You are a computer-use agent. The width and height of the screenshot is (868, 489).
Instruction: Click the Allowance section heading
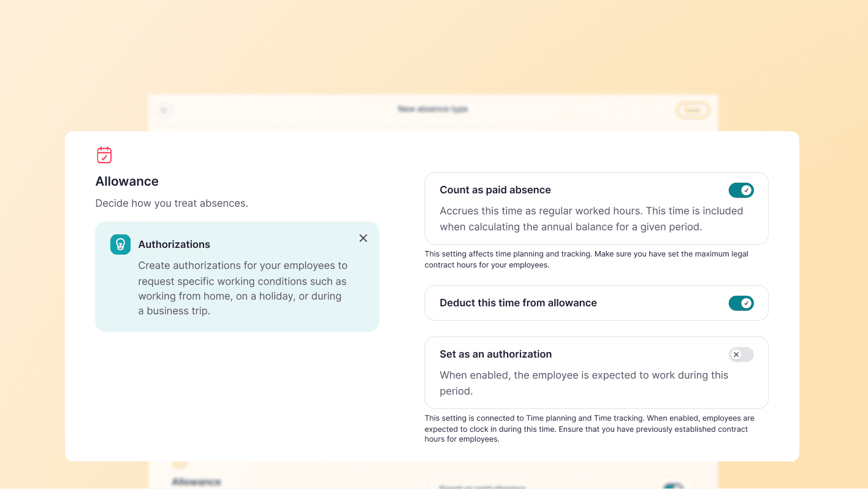point(127,182)
